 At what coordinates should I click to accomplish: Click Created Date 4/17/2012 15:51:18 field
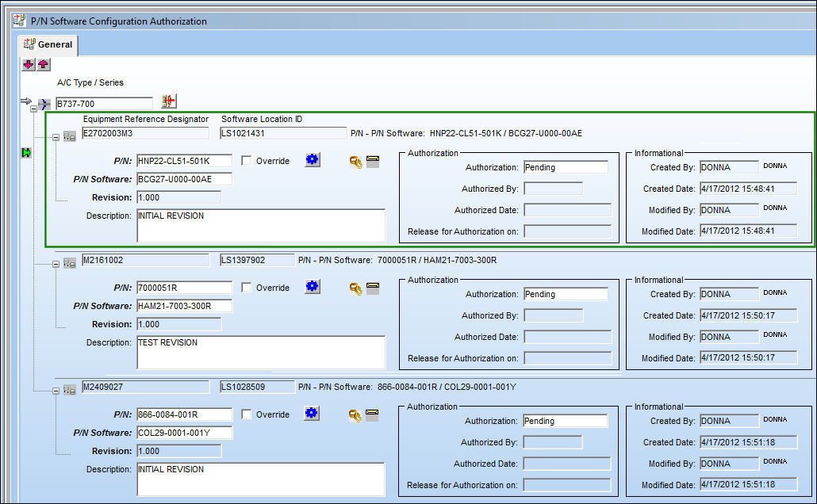(748, 442)
